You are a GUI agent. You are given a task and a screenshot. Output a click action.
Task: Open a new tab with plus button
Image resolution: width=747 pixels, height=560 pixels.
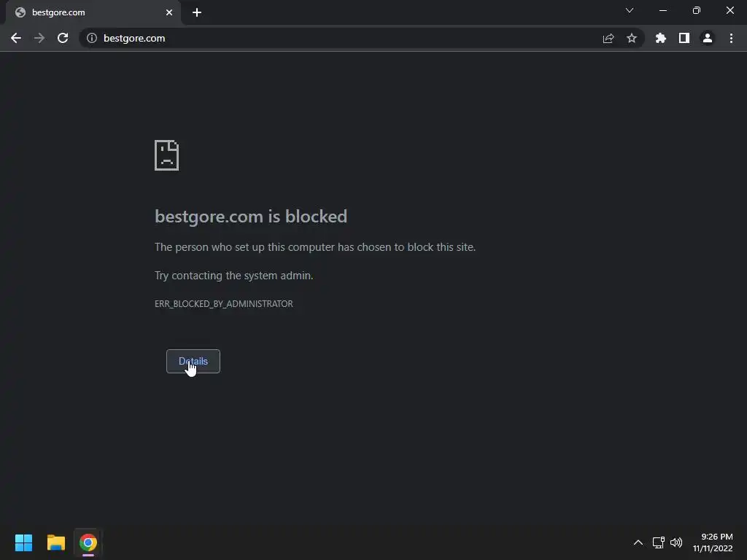[197, 12]
